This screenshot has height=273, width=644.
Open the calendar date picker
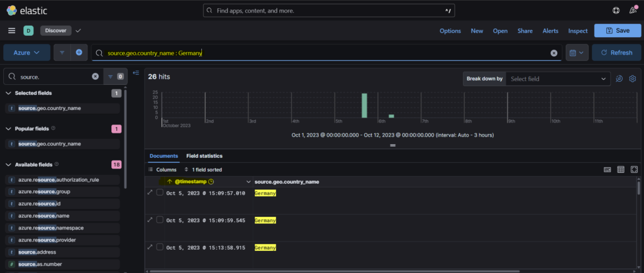[577, 53]
